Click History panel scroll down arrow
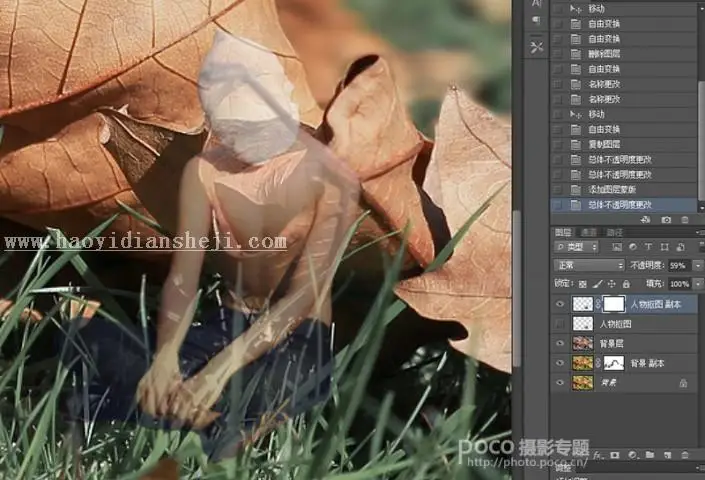The width and height of the screenshot is (705, 480). coord(701,208)
